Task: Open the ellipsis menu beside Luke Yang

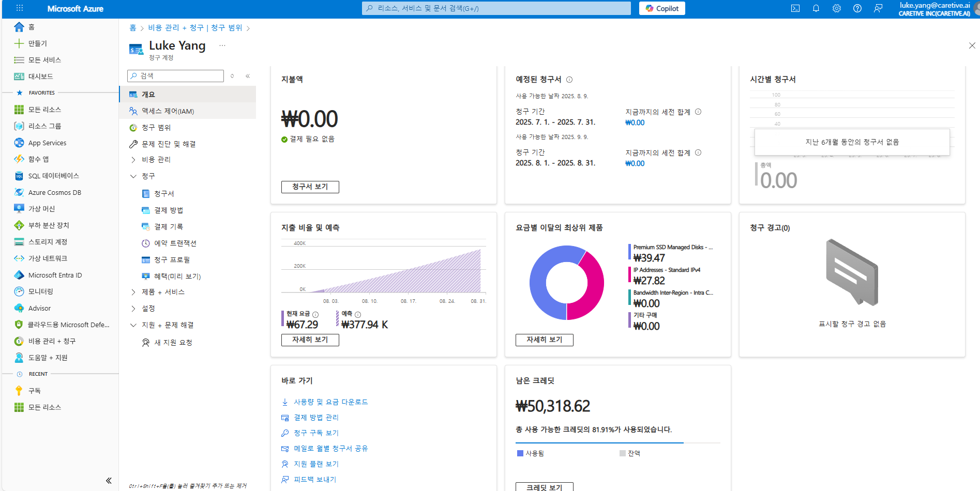Action: tap(222, 45)
